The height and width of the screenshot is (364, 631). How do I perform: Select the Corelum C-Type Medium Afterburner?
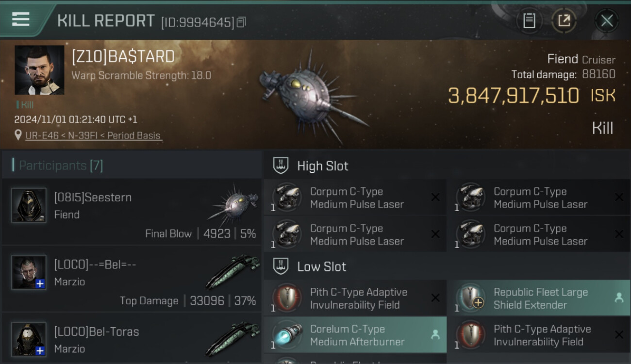click(355, 335)
